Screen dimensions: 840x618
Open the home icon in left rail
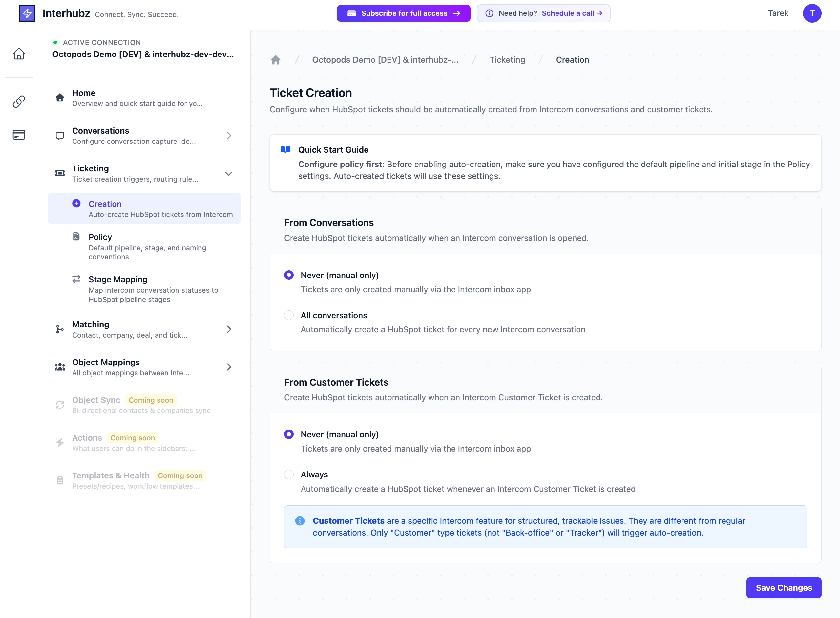[x=19, y=54]
